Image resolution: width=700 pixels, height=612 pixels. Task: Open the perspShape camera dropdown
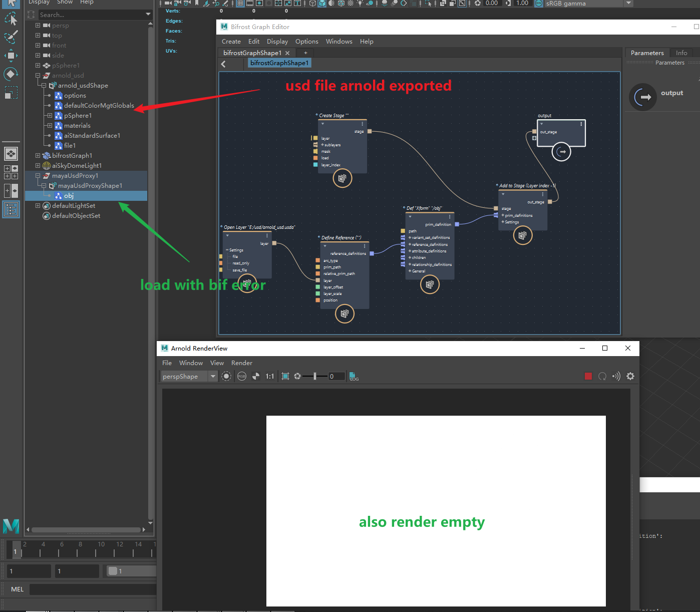pyautogui.click(x=213, y=376)
